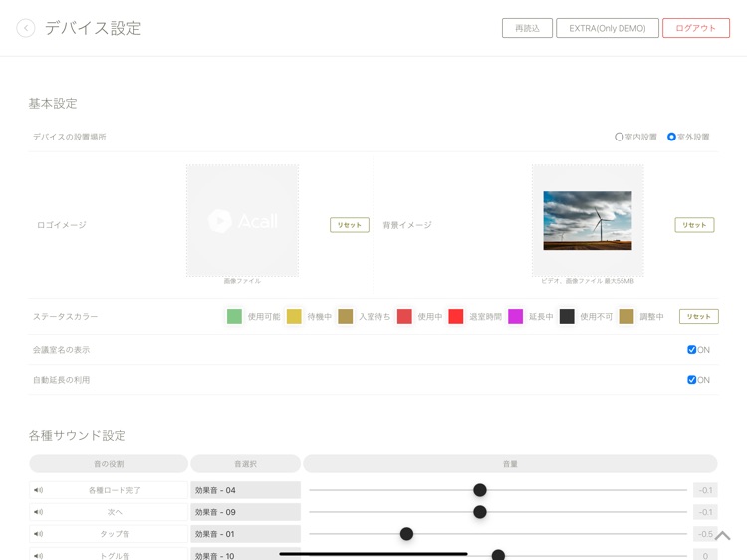Change 使用可能 green color swatch

234,317
